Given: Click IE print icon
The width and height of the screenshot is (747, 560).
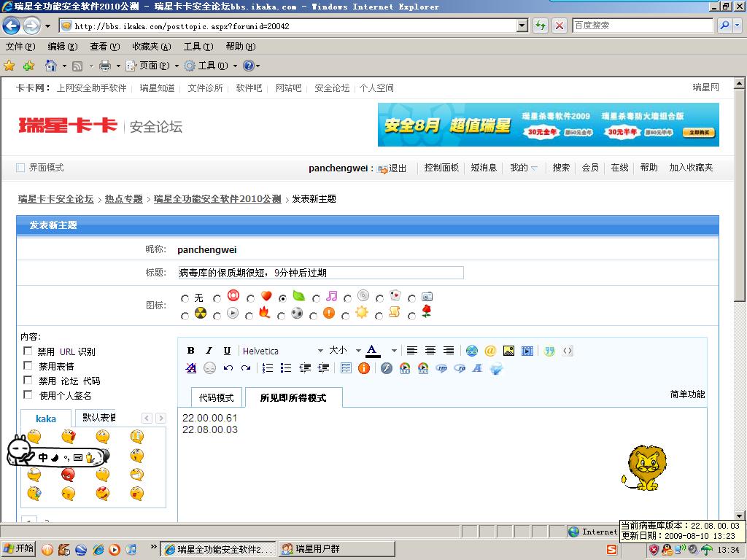Looking at the screenshot, I should coord(105,66).
